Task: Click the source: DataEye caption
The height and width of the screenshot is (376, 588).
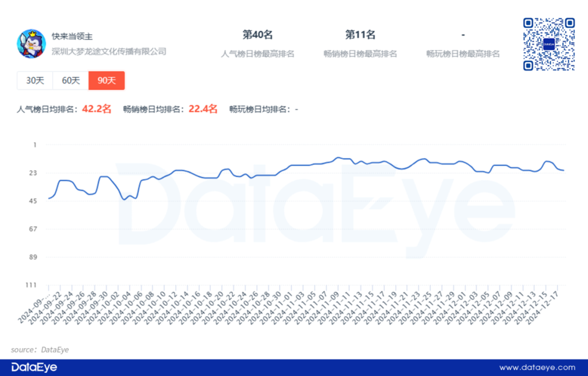Action: click(40, 349)
